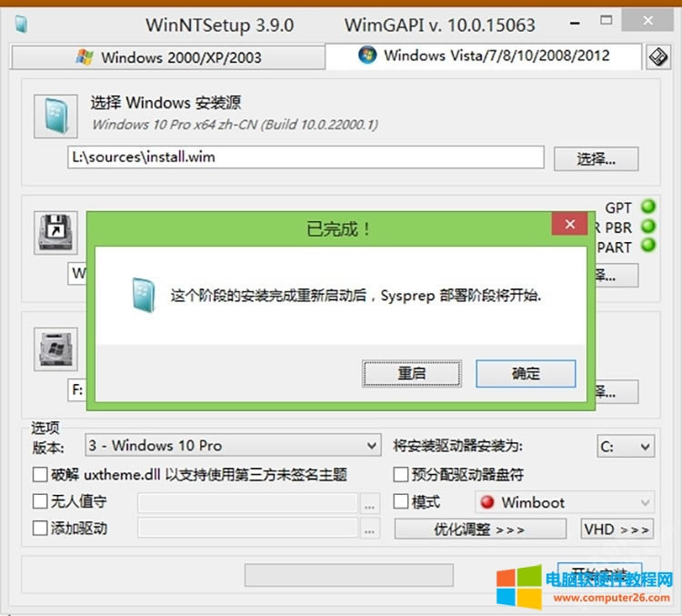This screenshot has width=682, height=616.
Task: Click the installation progress bar
Action: [x=349, y=575]
